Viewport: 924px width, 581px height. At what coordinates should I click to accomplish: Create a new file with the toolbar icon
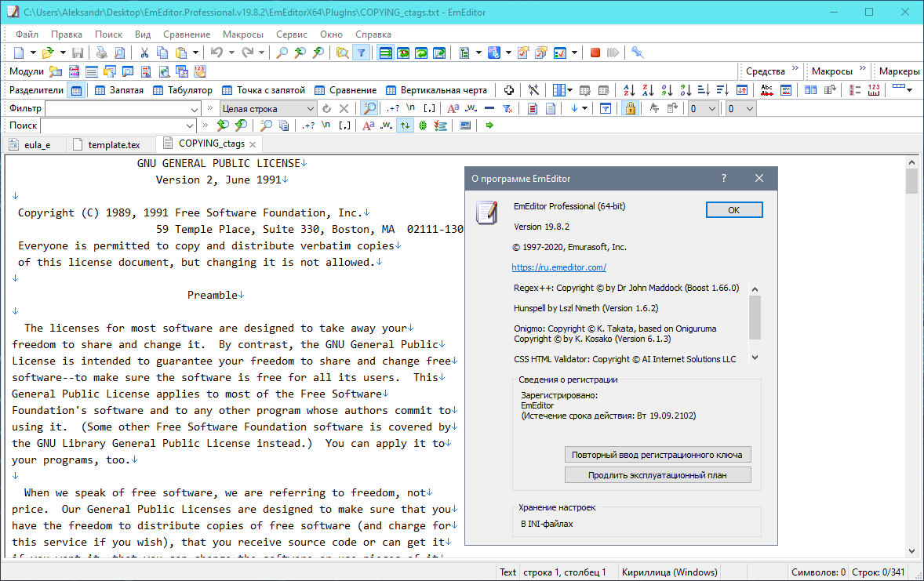19,53
